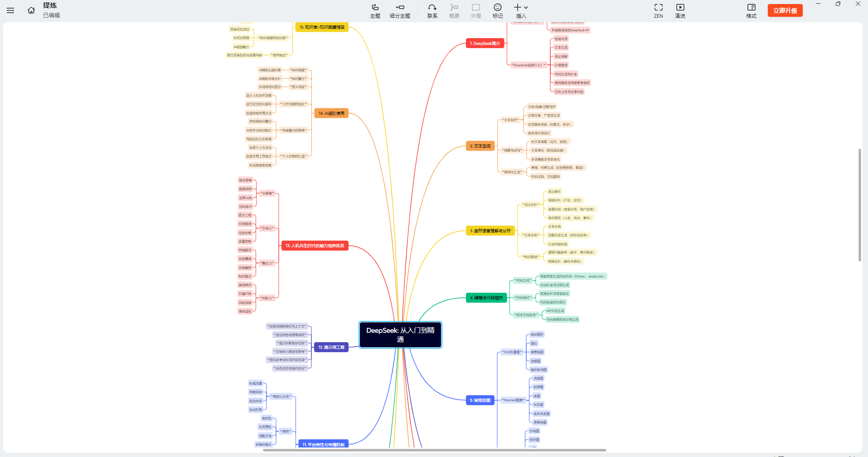The image size is (868, 457).
Task: Start presentation (演说) mode
Action: pyautogui.click(x=680, y=11)
